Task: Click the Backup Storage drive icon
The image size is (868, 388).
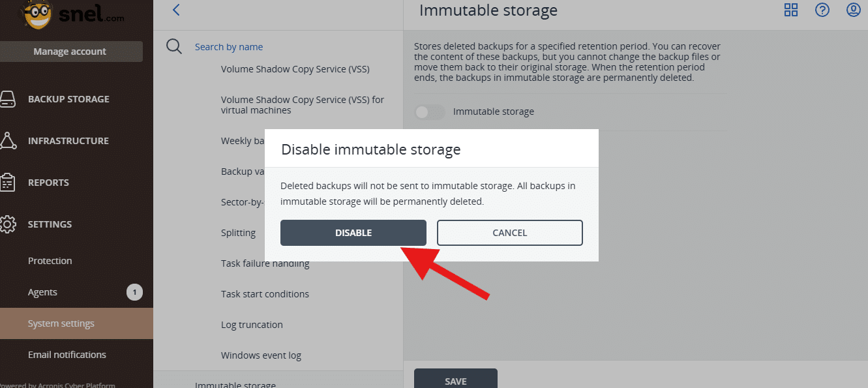Action: (x=7, y=99)
